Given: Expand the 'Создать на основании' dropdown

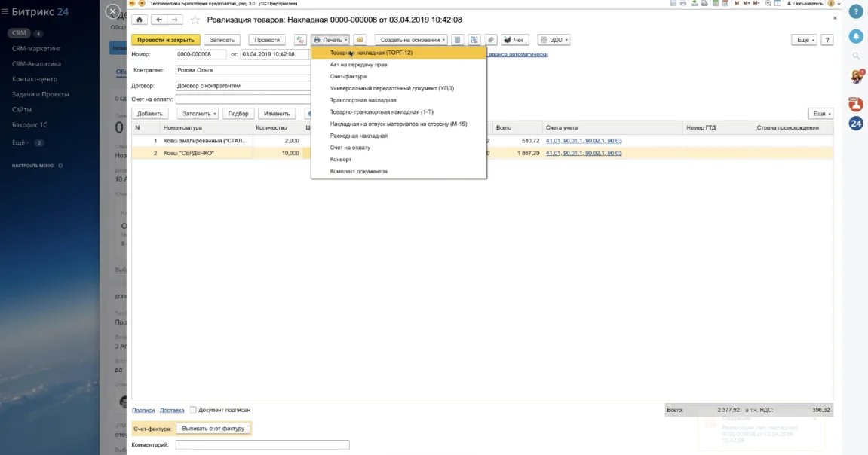Looking at the screenshot, I should point(411,40).
